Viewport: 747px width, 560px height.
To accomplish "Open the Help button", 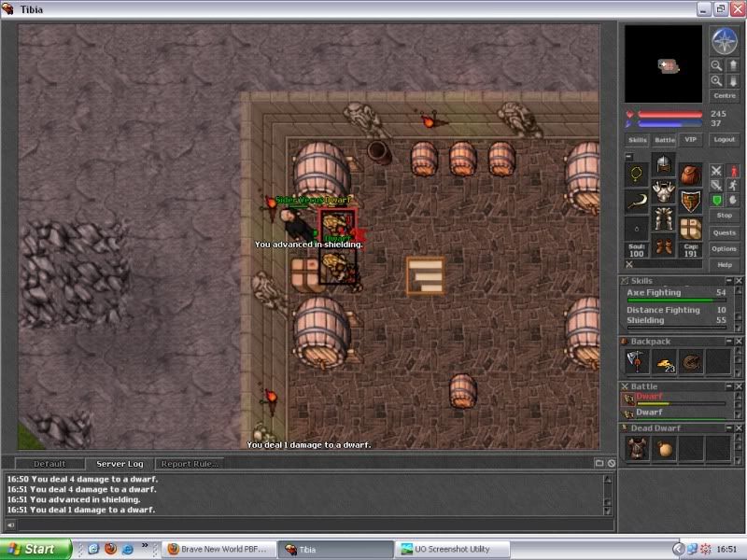I will tap(725, 265).
